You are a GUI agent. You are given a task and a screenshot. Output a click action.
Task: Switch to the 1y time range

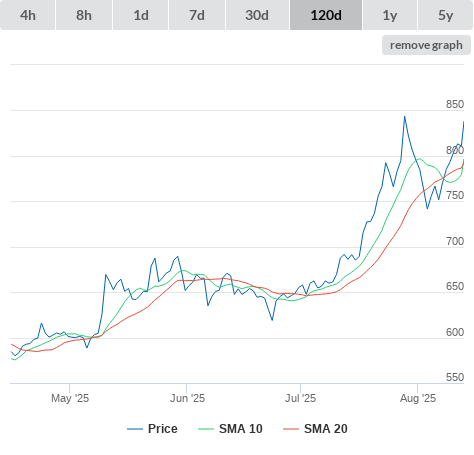[x=390, y=15]
